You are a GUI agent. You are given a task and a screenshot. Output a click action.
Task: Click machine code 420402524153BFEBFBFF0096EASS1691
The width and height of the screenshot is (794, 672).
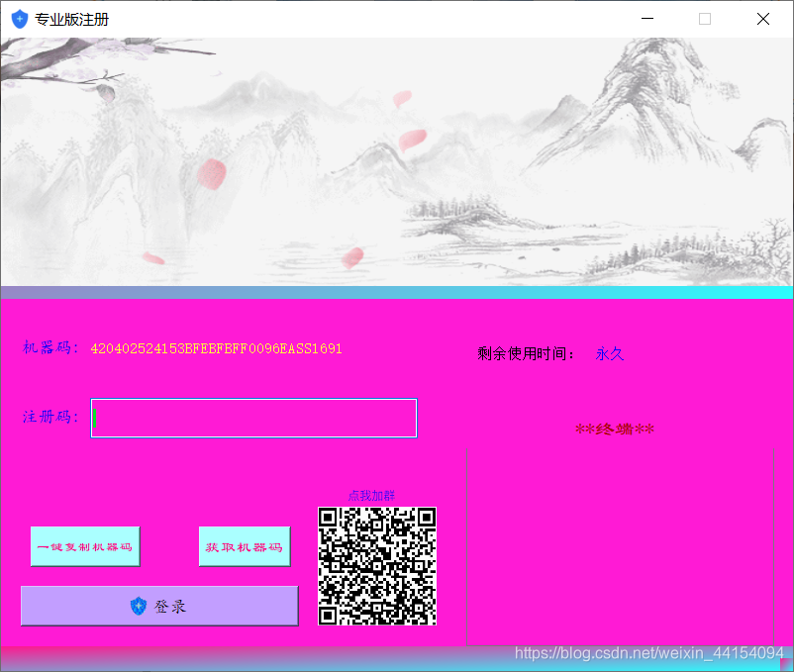tap(216, 348)
